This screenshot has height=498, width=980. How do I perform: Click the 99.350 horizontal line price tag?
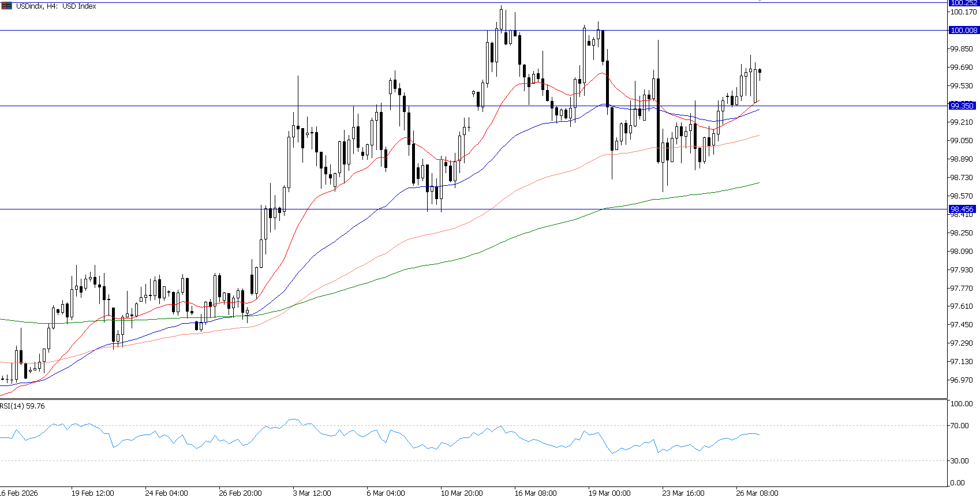[x=962, y=106]
